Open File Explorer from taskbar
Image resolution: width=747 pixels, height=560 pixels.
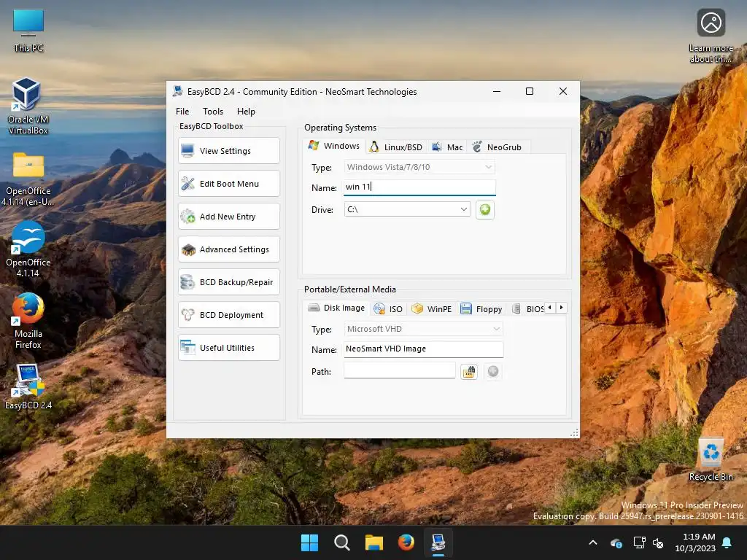[x=374, y=542]
